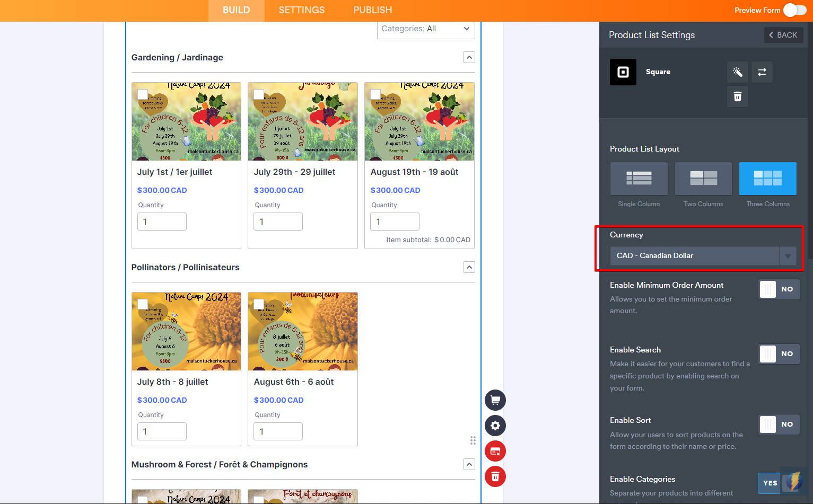Viewport: 813px width, 504px height.
Task: Click the Enable Categories label text
Action: [642, 479]
